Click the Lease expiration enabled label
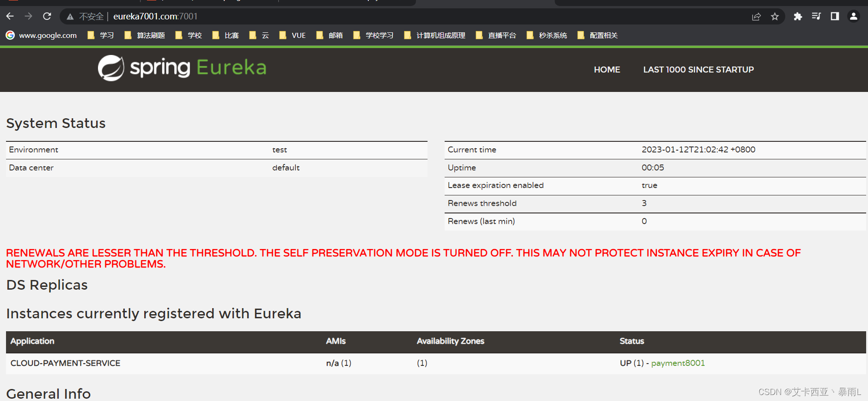The image size is (868, 401). point(495,185)
